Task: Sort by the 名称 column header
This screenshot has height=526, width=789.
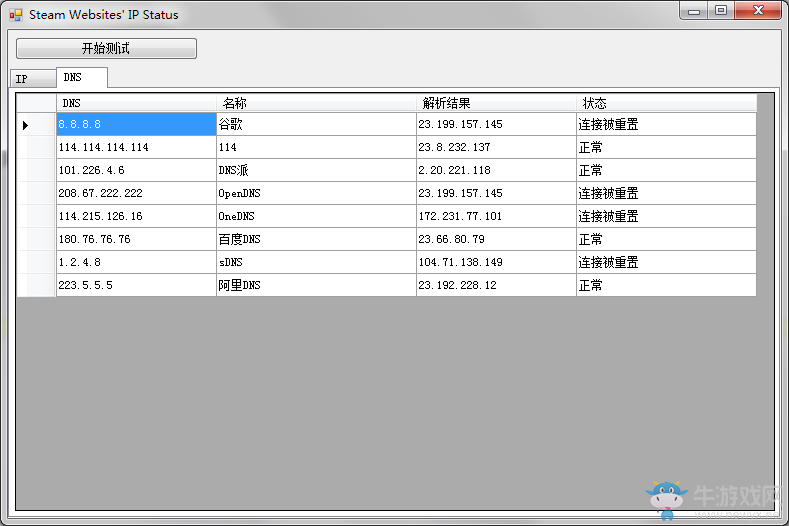Action: (x=317, y=103)
